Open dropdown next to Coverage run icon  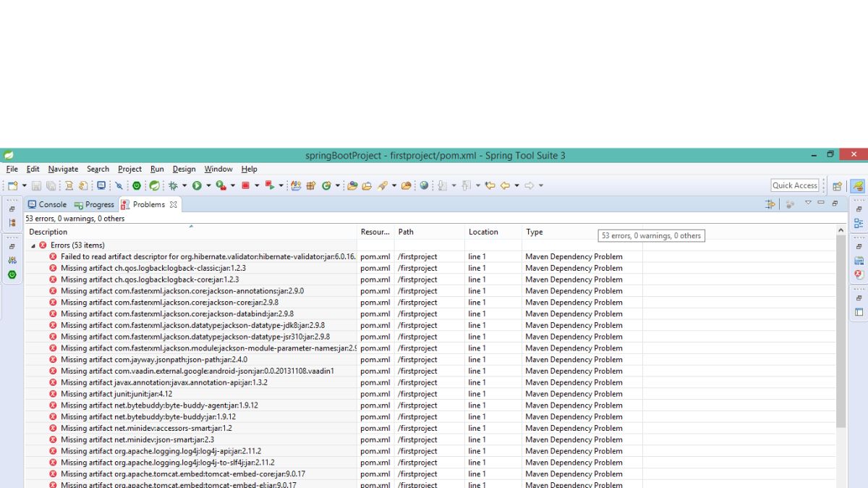pyautogui.click(x=233, y=186)
